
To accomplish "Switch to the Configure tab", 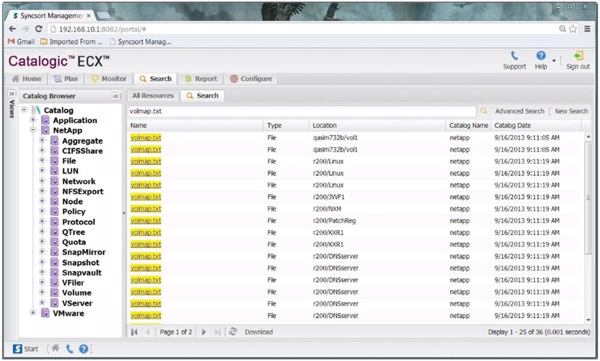I will (x=251, y=78).
